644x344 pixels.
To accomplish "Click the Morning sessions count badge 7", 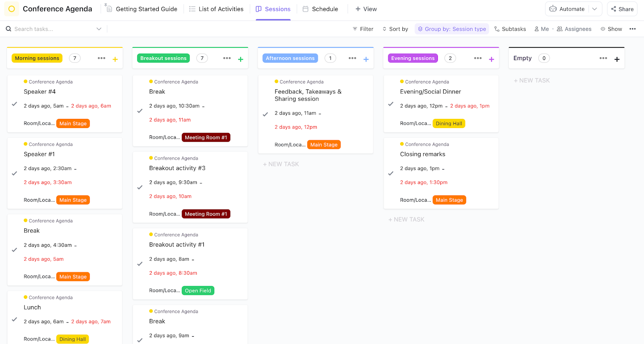I will pos(75,58).
